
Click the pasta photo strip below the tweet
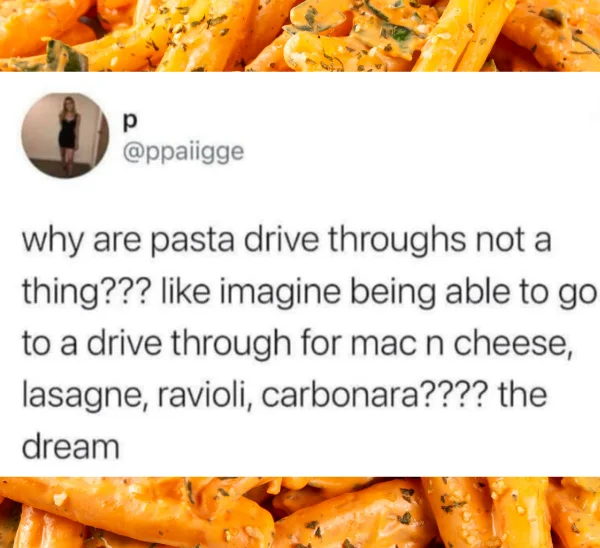tap(300, 512)
